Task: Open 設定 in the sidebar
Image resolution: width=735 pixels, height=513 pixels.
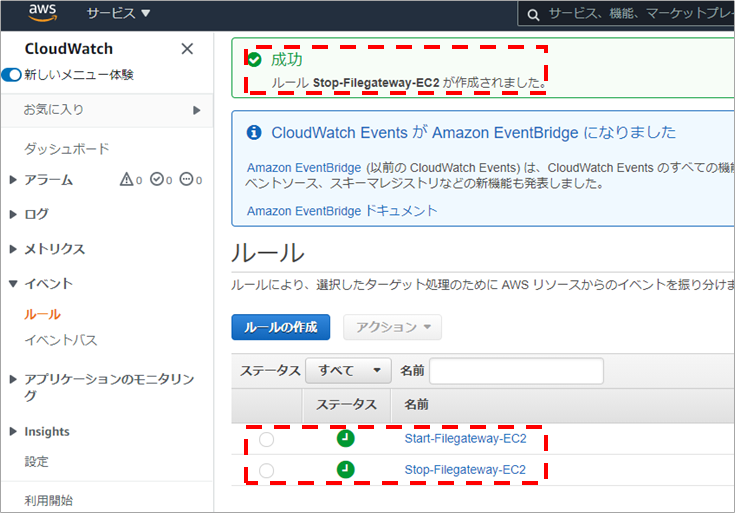Action: pos(37,462)
